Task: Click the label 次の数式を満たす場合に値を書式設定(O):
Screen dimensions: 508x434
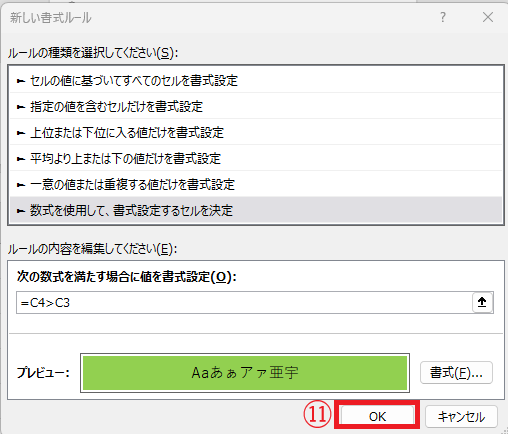Action: tap(127, 276)
